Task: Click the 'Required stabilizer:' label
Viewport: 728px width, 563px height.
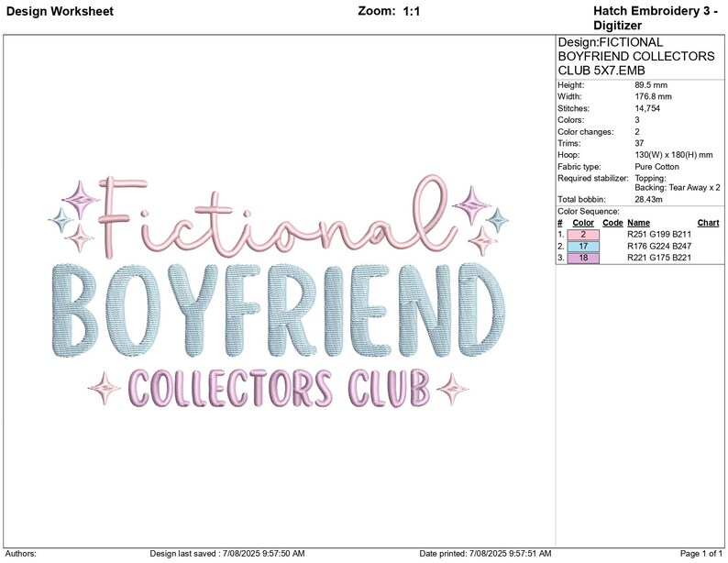Action: [x=593, y=178]
